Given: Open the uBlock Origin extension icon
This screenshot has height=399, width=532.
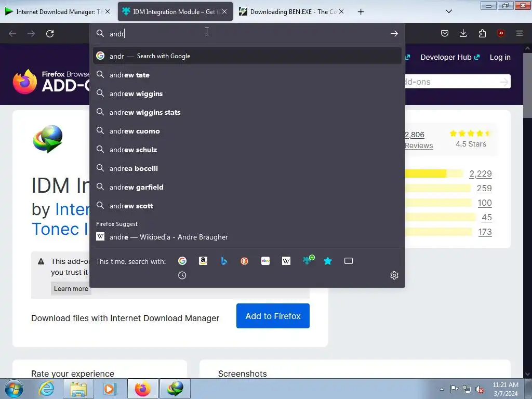Looking at the screenshot, I should pyautogui.click(x=500, y=33).
